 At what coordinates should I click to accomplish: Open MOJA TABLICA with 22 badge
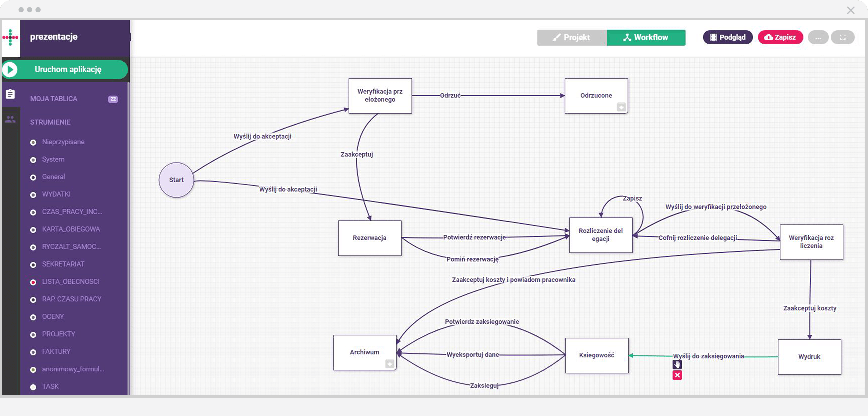point(54,99)
